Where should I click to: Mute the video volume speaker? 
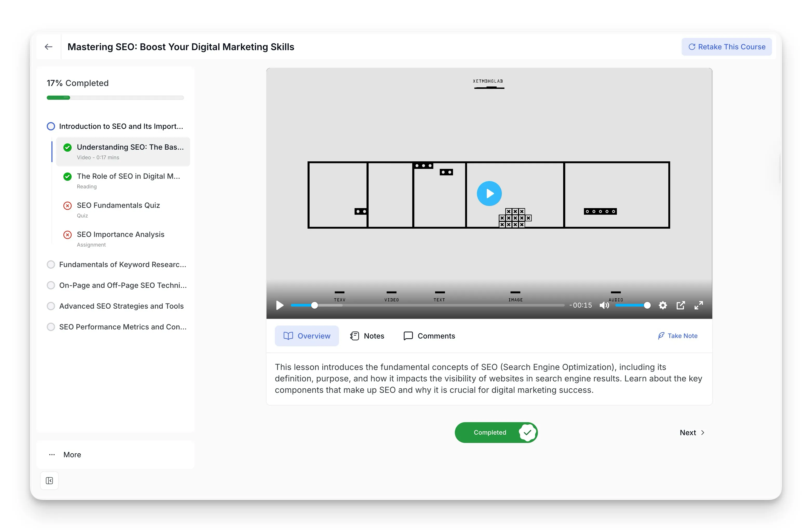(604, 306)
